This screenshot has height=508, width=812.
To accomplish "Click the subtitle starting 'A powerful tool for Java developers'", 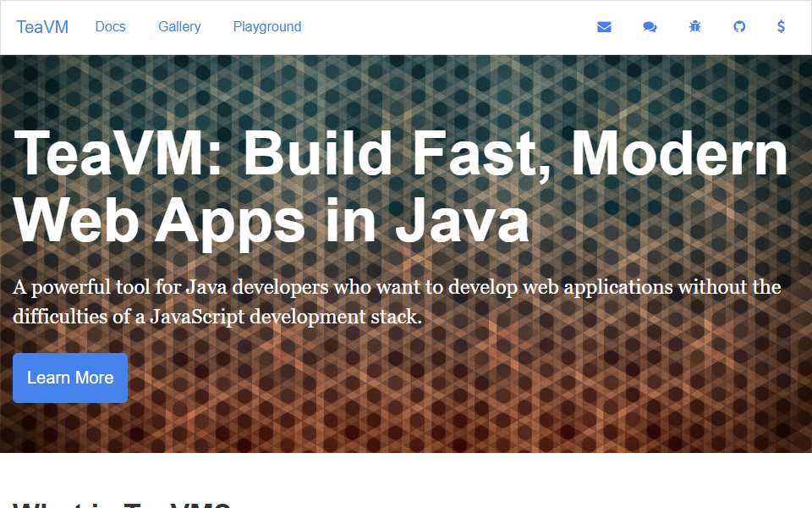I will (x=397, y=301).
